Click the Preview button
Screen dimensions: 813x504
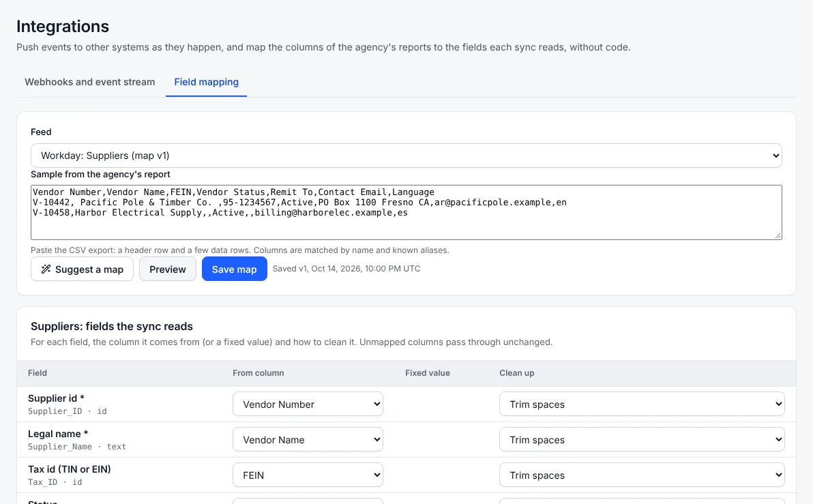pos(168,269)
